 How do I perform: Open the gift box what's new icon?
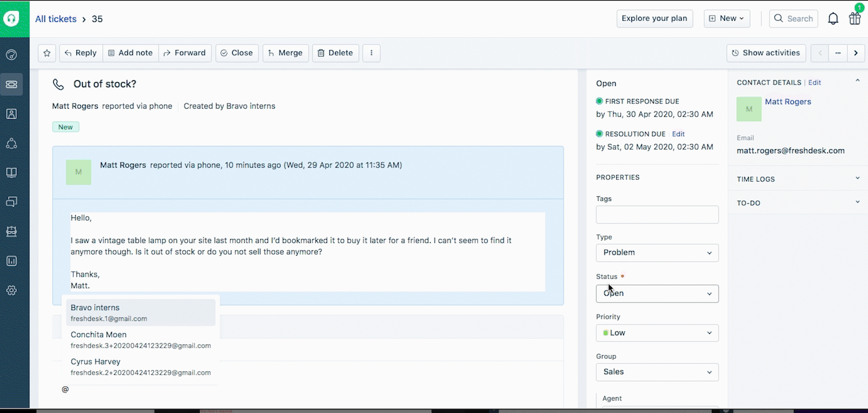pos(855,19)
